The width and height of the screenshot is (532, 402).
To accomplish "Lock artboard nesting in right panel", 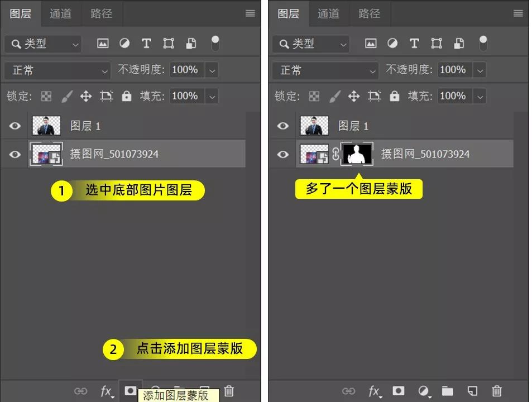I will 375,97.
